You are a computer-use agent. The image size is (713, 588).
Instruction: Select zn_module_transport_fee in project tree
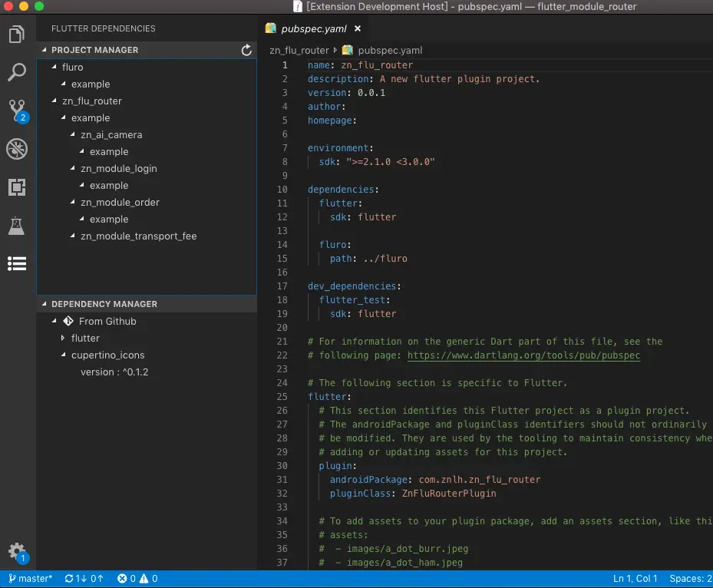pos(138,236)
